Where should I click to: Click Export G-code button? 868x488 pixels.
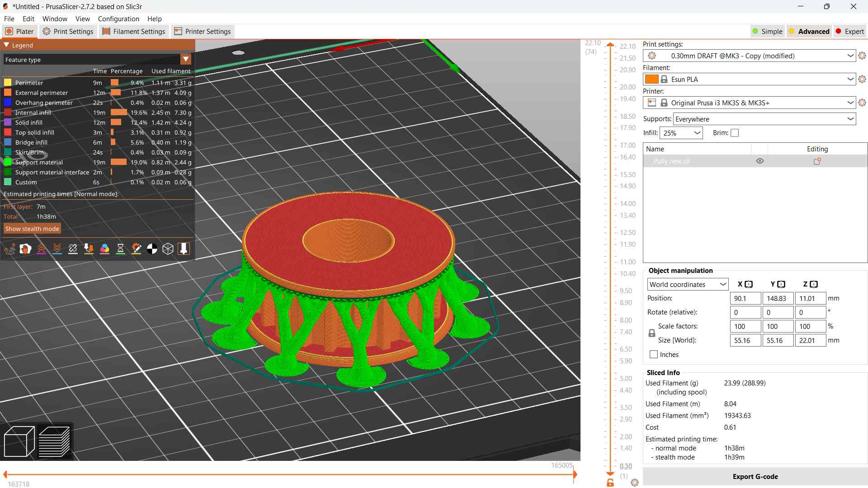(x=755, y=477)
